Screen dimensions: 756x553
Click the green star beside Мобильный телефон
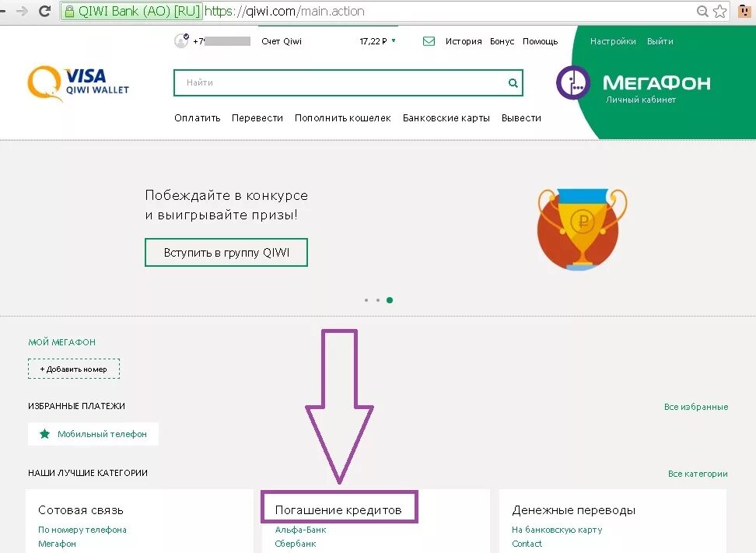point(45,434)
